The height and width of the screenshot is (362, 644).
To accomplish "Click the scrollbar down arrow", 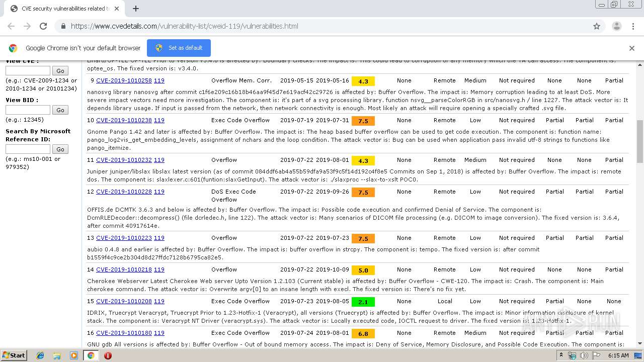I will (x=640, y=343).
